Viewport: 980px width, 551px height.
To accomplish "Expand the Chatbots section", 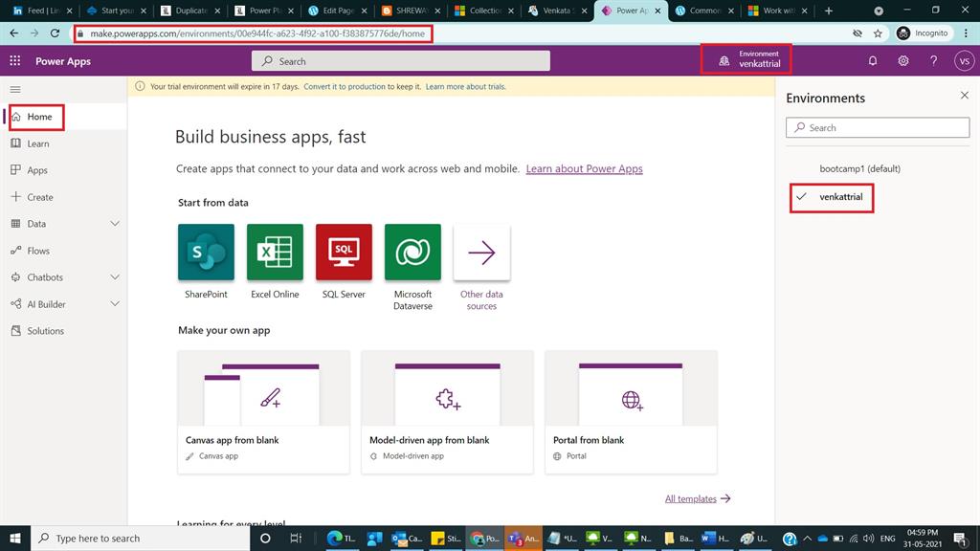I will tap(114, 276).
